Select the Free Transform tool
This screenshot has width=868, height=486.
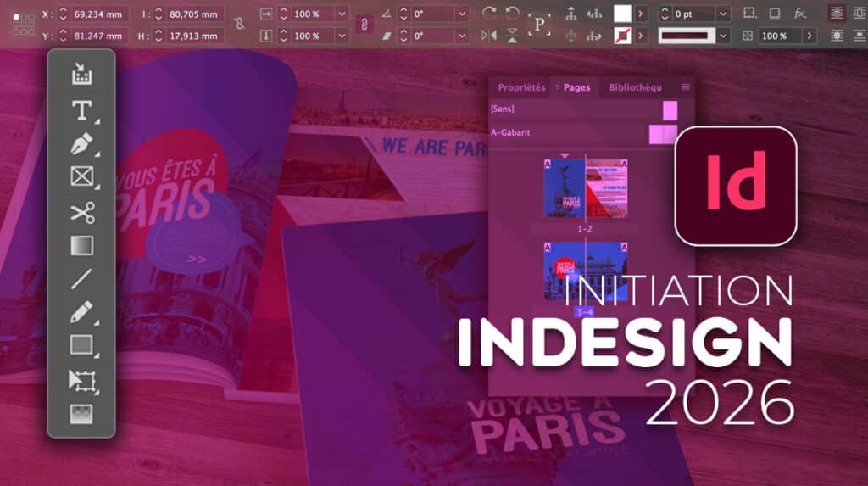pyautogui.click(x=82, y=382)
